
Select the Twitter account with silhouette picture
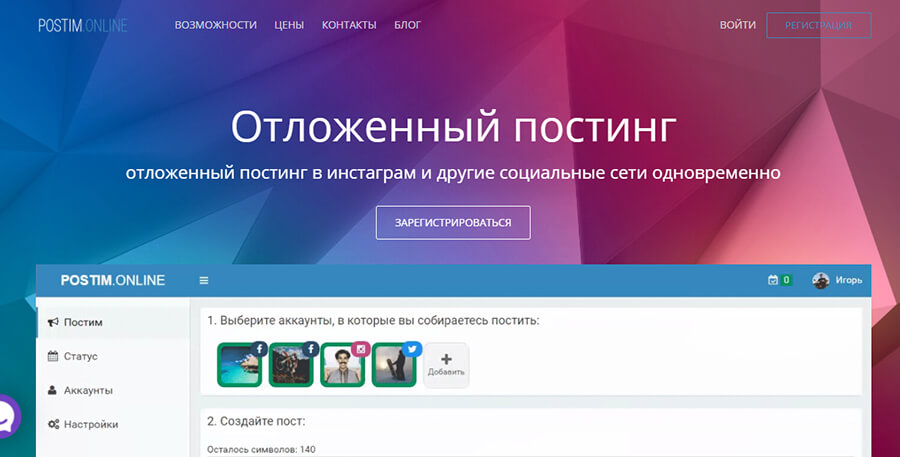pos(394,365)
